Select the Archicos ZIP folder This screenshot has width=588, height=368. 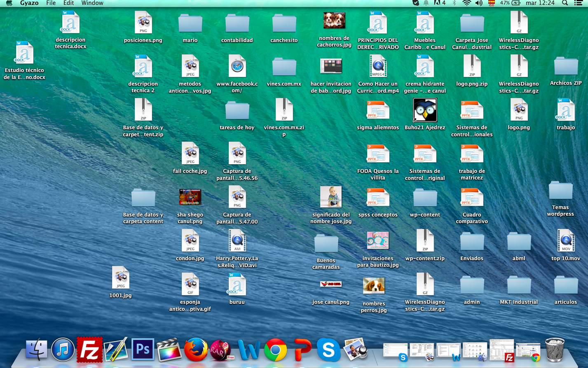coord(566,71)
